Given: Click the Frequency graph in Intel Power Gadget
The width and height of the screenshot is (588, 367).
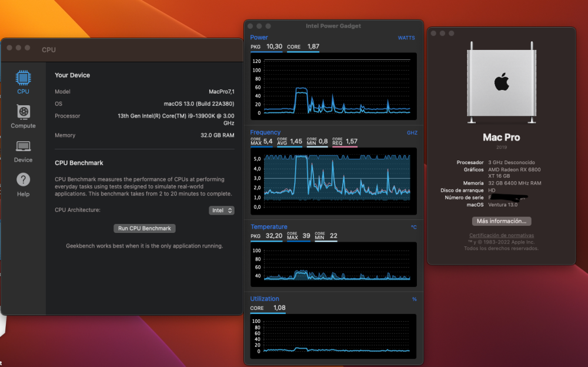Looking at the screenshot, I should pyautogui.click(x=333, y=181).
